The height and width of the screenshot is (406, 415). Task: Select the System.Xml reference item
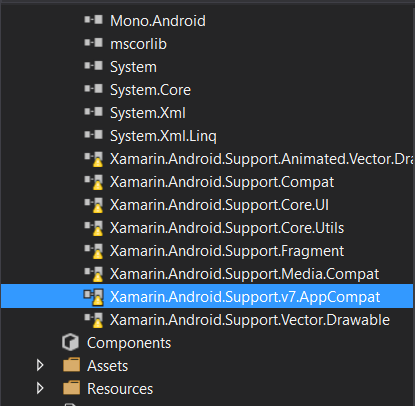point(148,113)
